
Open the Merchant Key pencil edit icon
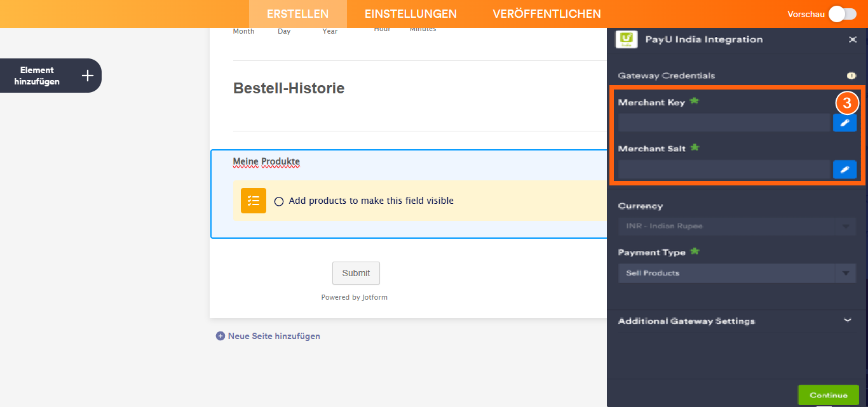pos(844,122)
